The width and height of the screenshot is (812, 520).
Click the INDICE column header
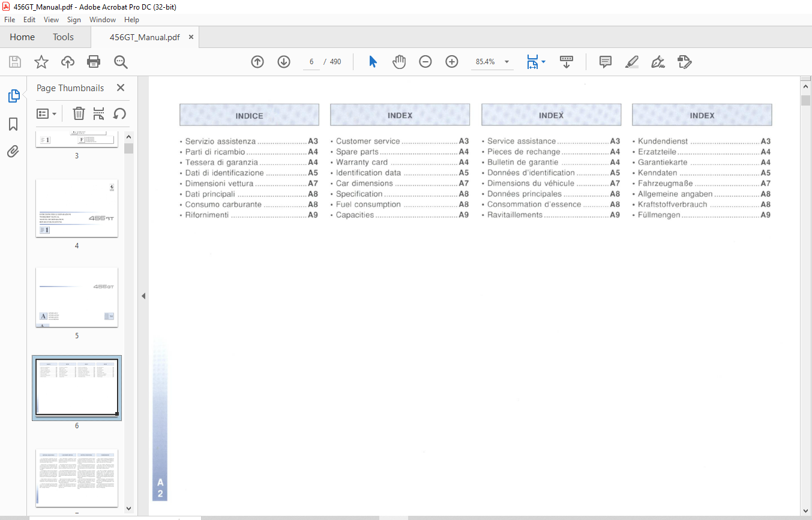(249, 115)
